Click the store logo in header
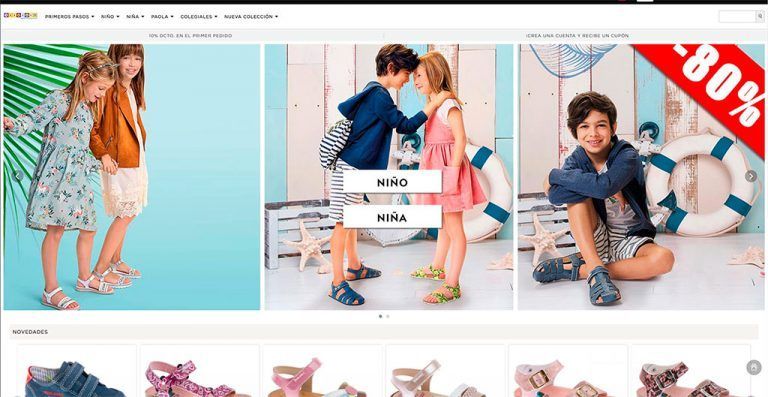Screen dimensions: 768x397 pos(20,16)
